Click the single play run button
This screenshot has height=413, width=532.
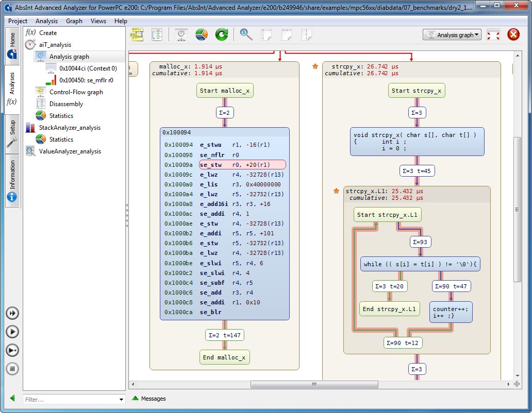[12, 332]
